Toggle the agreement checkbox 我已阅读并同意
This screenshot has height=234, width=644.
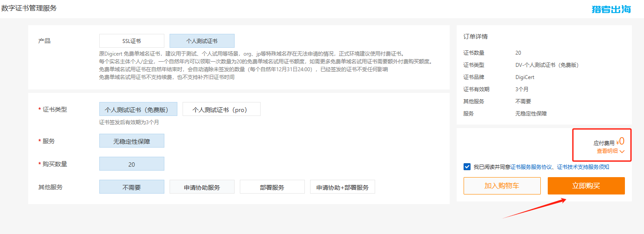point(467,167)
